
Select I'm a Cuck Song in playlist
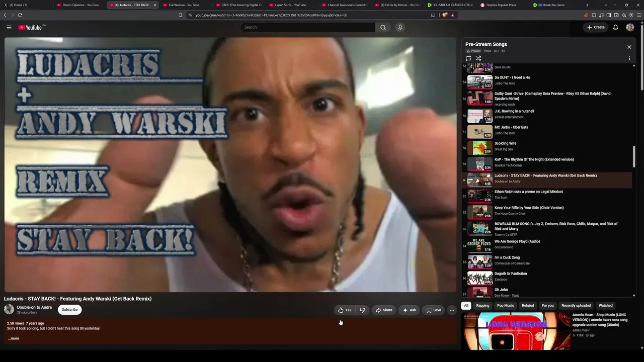547,261
